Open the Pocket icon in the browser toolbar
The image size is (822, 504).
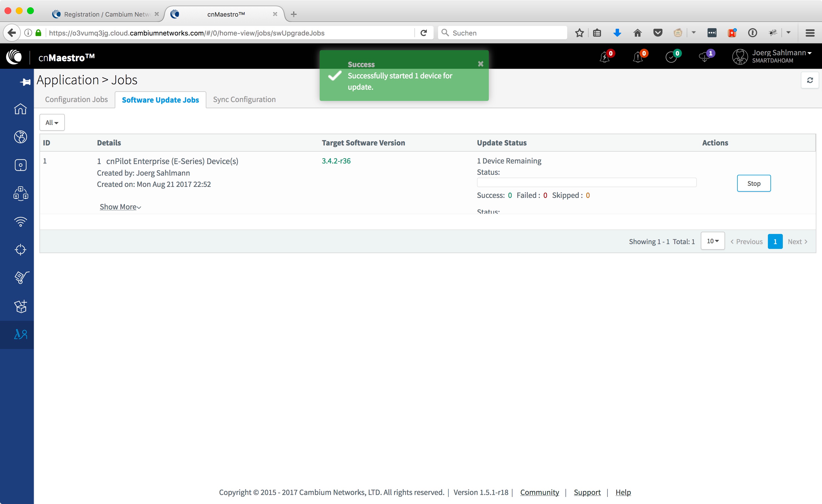(658, 33)
